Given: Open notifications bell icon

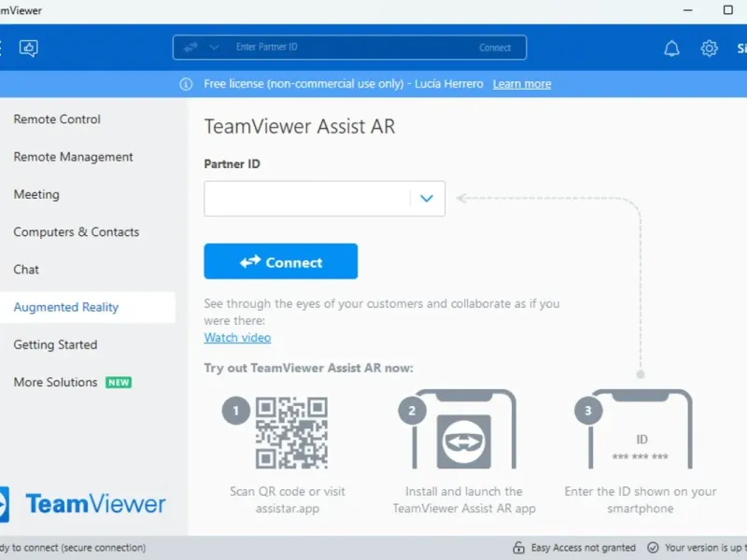Looking at the screenshot, I should (671, 49).
